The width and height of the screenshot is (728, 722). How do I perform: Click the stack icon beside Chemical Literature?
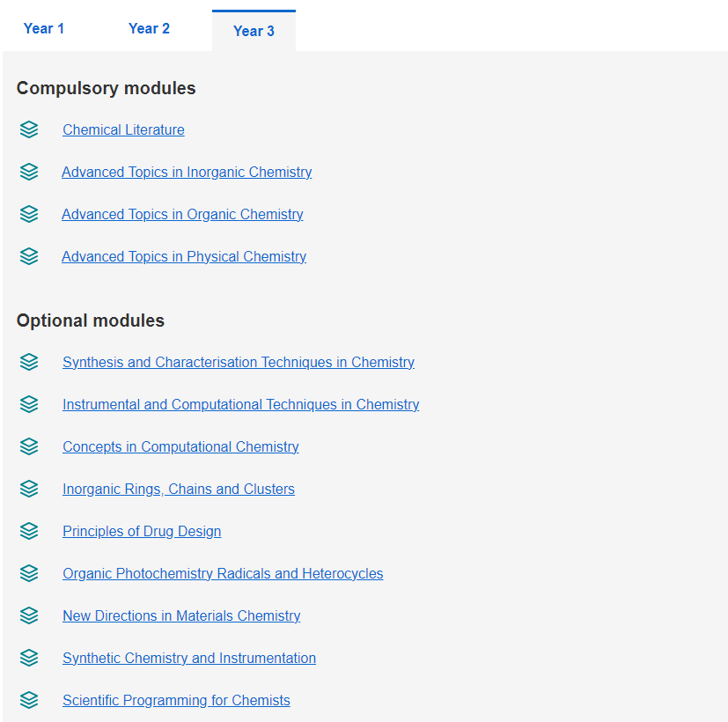tap(29, 129)
